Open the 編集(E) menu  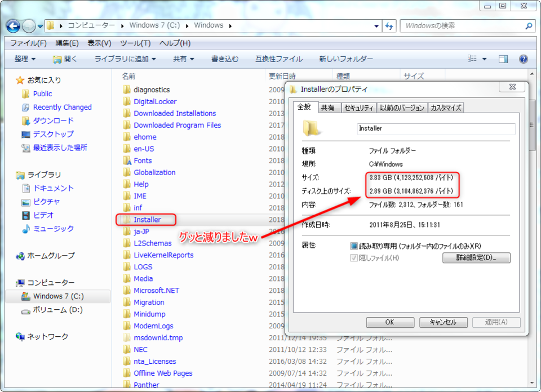(67, 43)
